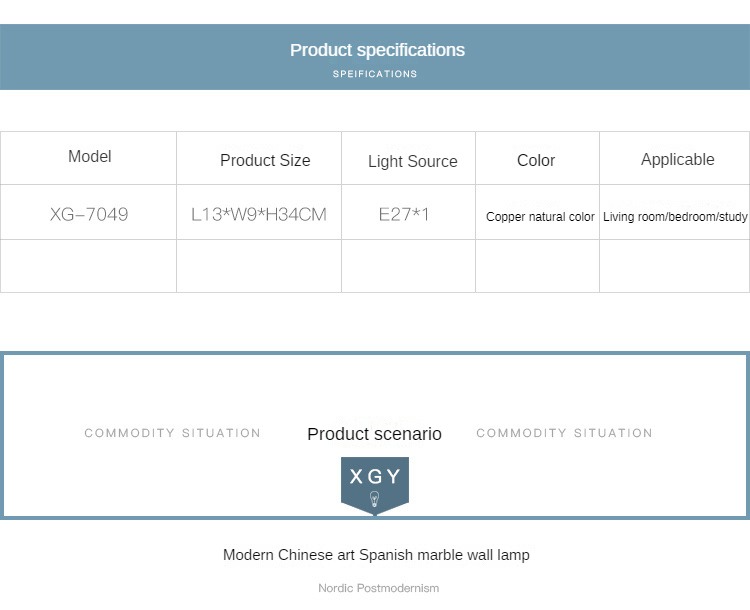The height and width of the screenshot is (610, 750).
Task: Click the XGY lightbulb logo badge
Action: click(x=375, y=484)
